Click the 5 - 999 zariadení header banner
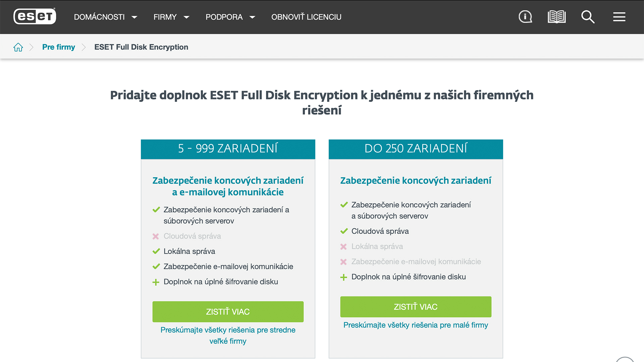Viewport: 644px width, 362px height. pos(228,149)
